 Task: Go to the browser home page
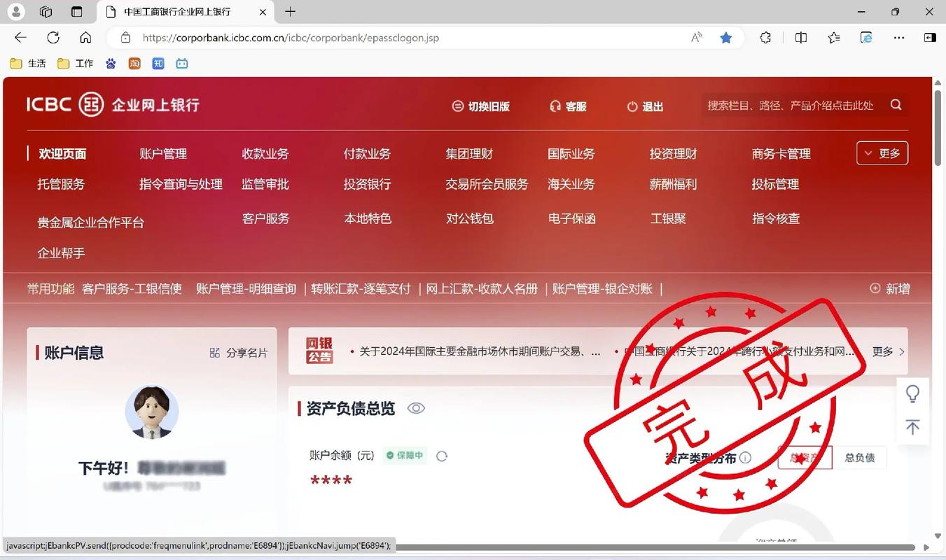[x=85, y=38]
